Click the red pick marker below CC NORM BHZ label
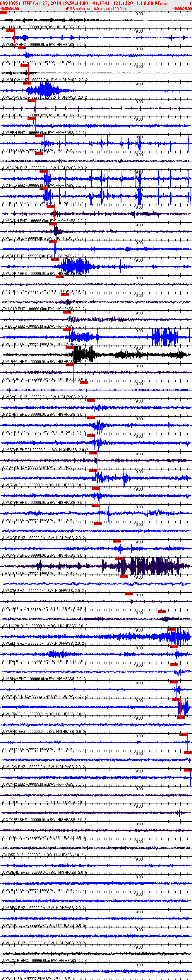Image resolution: width=192 pixels, height=980 pixels. point(172,629)
